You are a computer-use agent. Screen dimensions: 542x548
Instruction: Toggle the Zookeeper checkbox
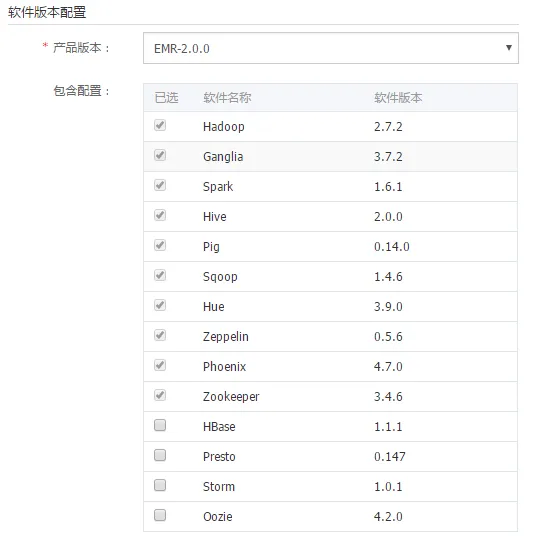pyautogui.click(x=160, y=396)
